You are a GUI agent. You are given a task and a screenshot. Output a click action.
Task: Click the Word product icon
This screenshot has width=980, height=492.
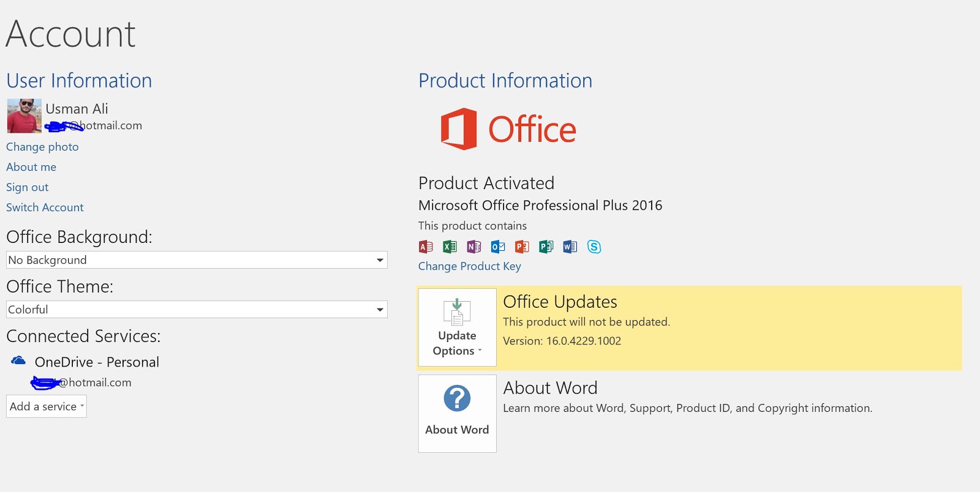click(x=570, y=247)
